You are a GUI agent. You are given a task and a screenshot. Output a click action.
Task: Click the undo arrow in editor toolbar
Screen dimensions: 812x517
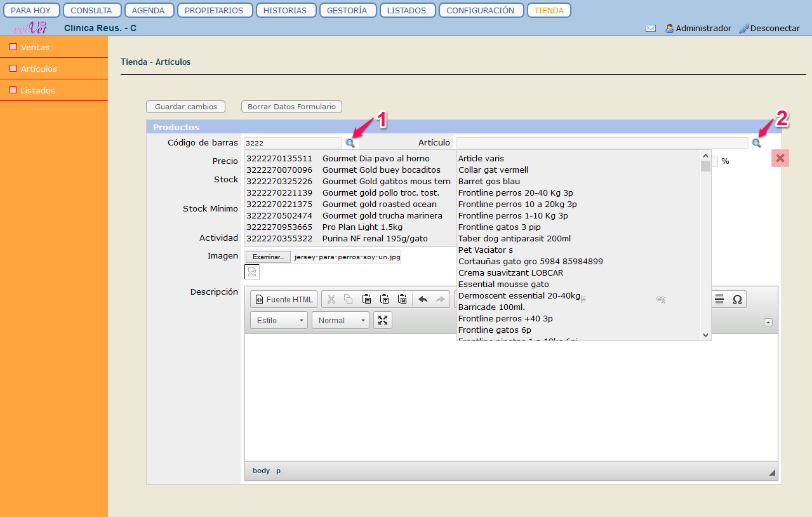pyautogui.click(x=423, y=299)
